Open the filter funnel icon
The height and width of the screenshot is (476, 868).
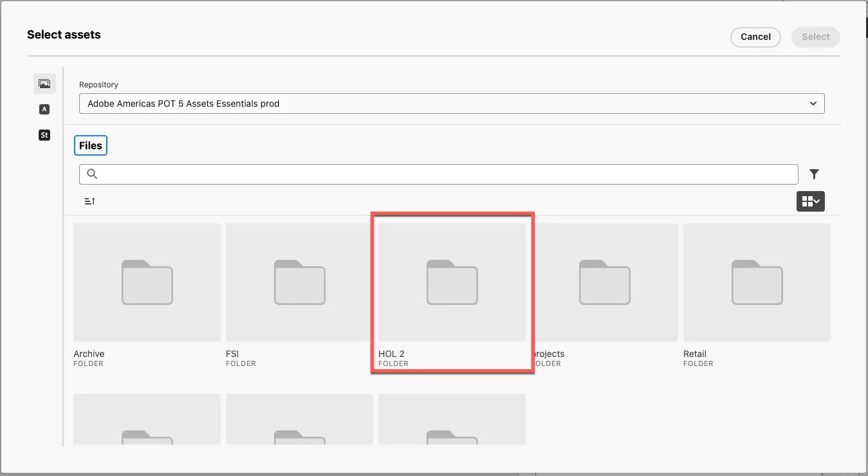(814, 174)
